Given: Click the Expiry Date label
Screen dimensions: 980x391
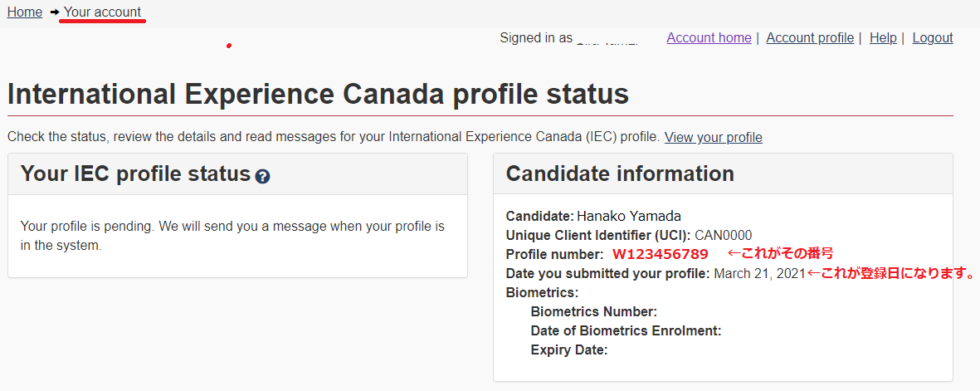Looking at the screenshot, I should 568,349.
